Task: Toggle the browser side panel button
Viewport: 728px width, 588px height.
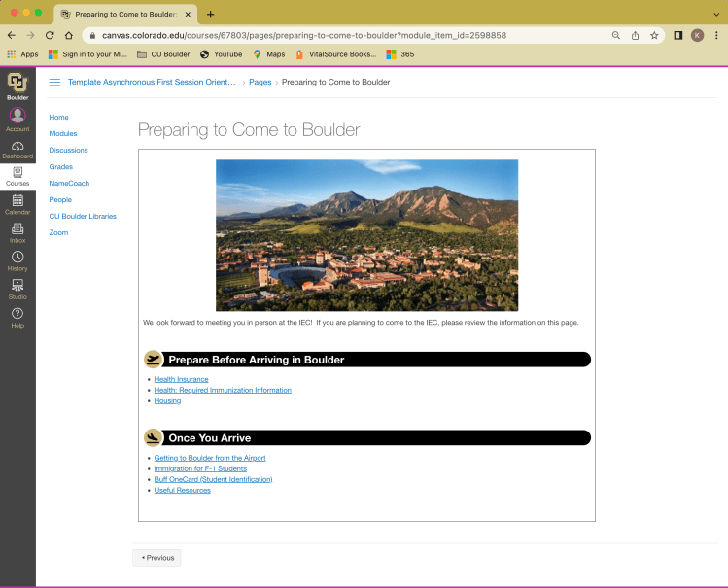Action: pos(678,35)
